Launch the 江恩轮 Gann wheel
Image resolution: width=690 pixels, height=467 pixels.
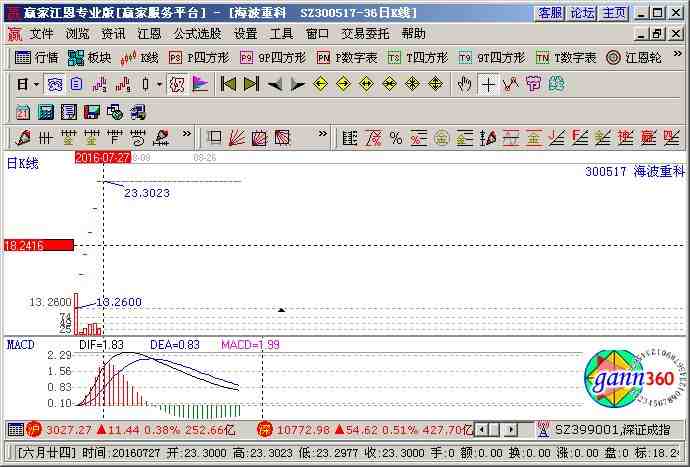tap(634, 58)
